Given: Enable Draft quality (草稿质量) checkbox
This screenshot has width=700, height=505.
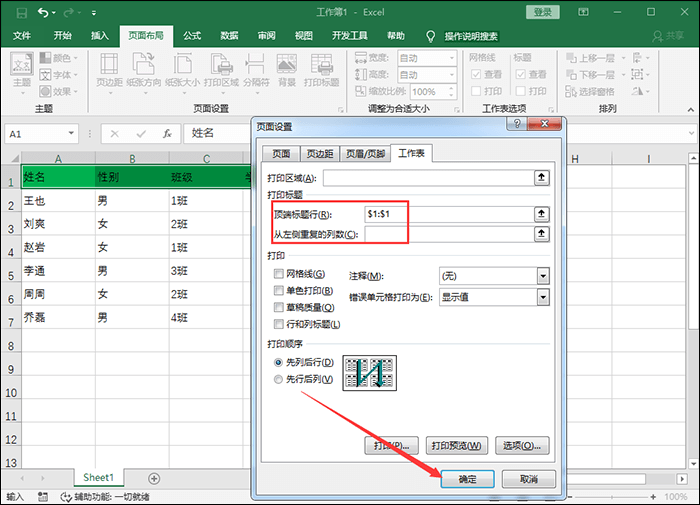Looking at the screenshot, I should click(x=279, y=307).
